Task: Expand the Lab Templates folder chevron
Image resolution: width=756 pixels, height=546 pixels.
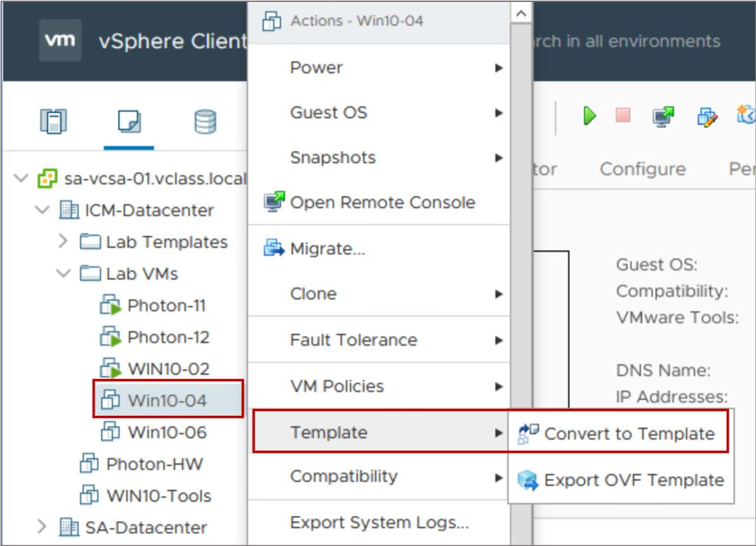Action: click(63, 241)
